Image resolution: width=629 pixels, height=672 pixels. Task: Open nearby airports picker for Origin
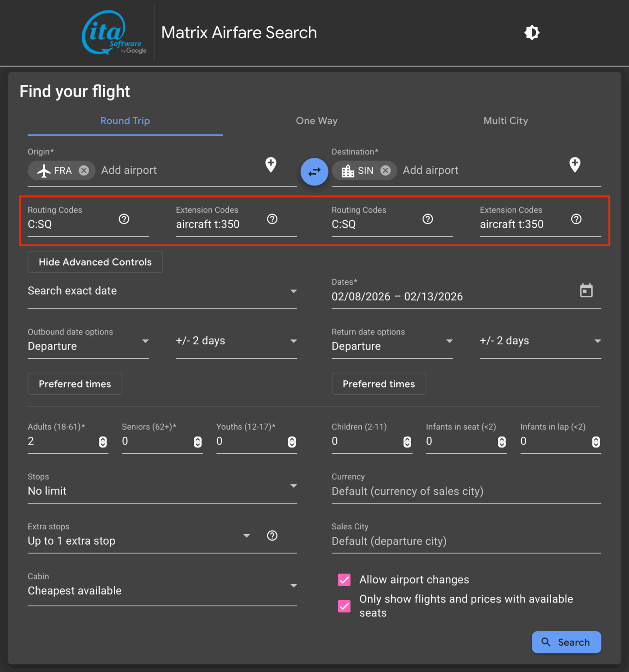click(271, 165)
